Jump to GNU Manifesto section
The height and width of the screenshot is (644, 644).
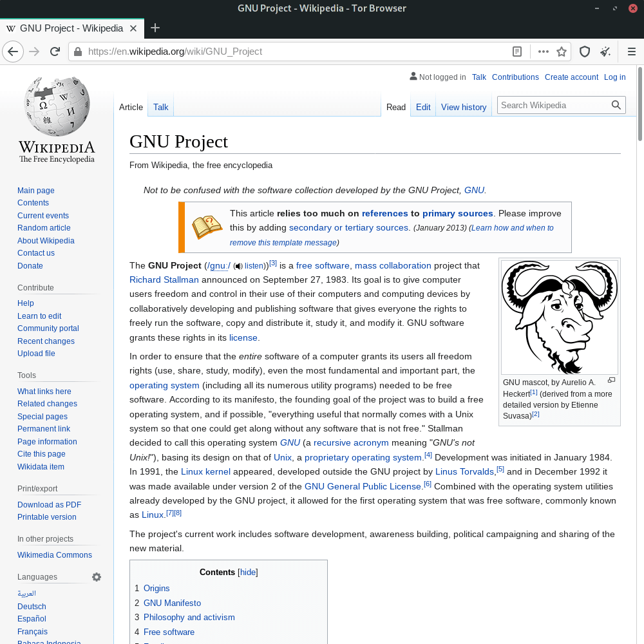pos(172,603)
